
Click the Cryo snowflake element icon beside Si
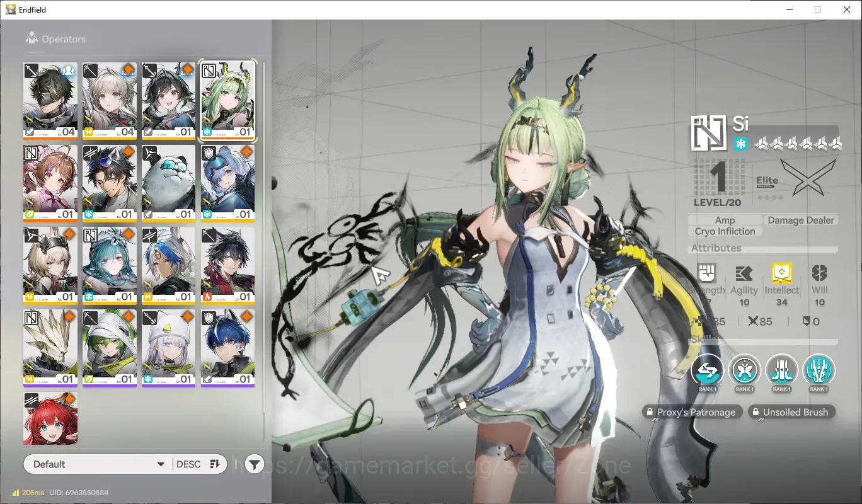[x=741, y=144]
